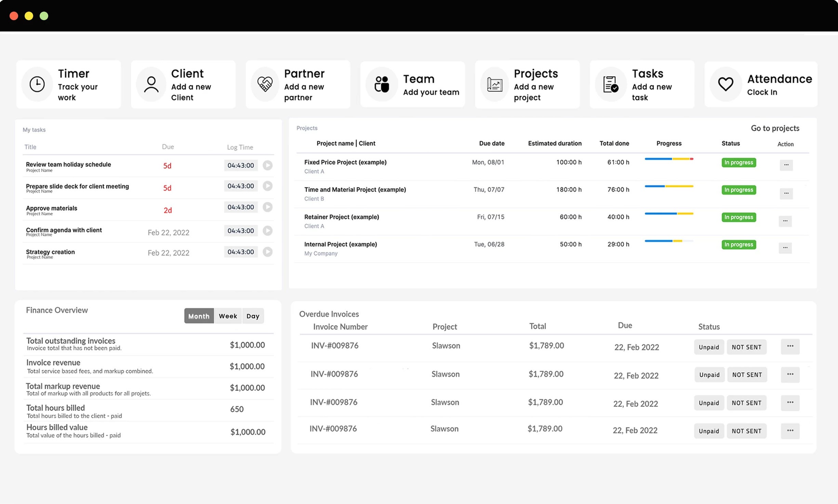Open task Confirm agenda with client

point(64,230)
